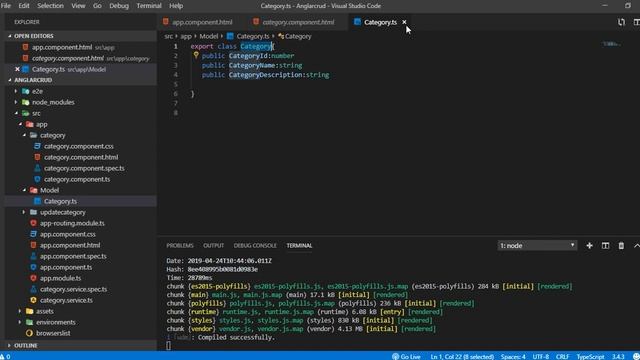The height and width of the screenshot is (360, 640).
Task: Maximize panel with the chevron up icon
Action: click(636, 245)
